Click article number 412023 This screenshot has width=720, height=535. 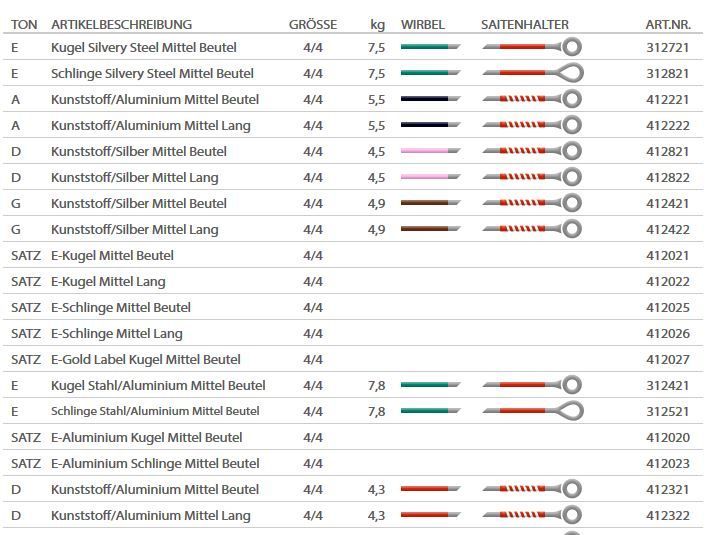(668, 463)
